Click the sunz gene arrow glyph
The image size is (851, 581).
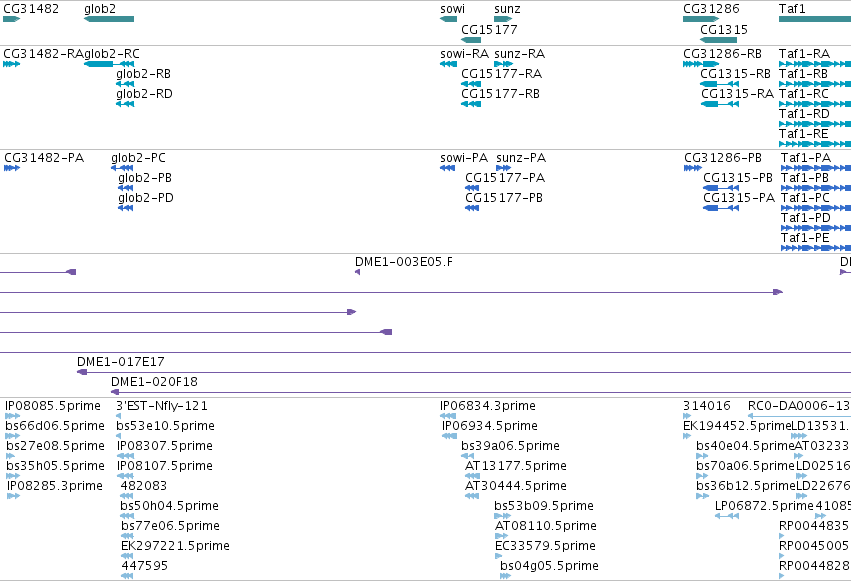(503, 19)
